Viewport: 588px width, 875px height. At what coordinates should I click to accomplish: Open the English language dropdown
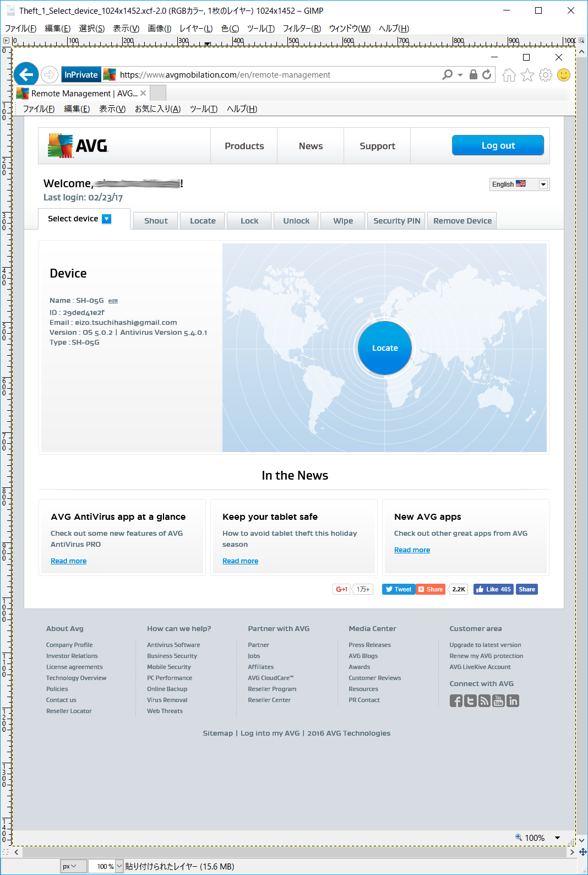click(519, 184)
